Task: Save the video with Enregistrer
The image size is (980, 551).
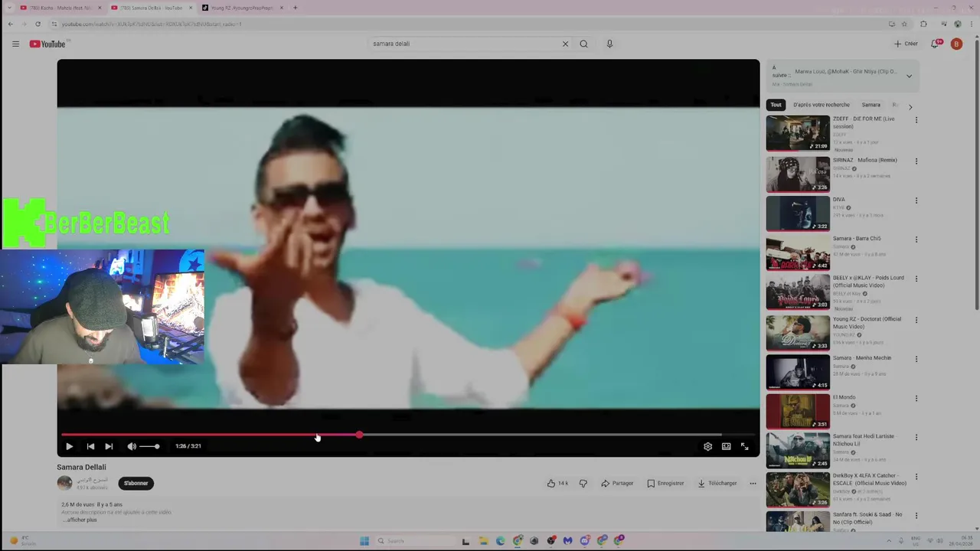Action: click(x=665, y=483)
